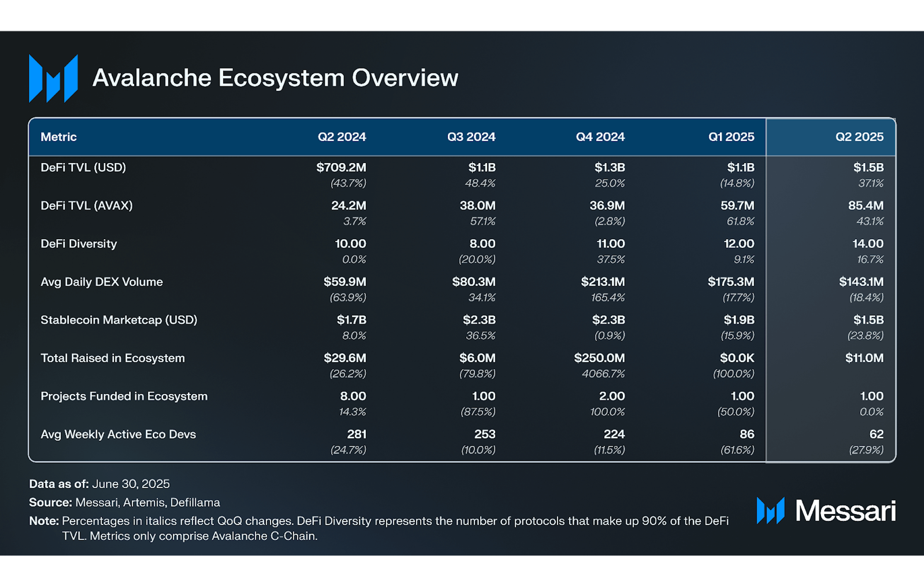Click the 'Avg Daily DEX Volume' row label
The height and width of the screenshot is (586, 924).
pyautogui.click(x=102, y=282)
